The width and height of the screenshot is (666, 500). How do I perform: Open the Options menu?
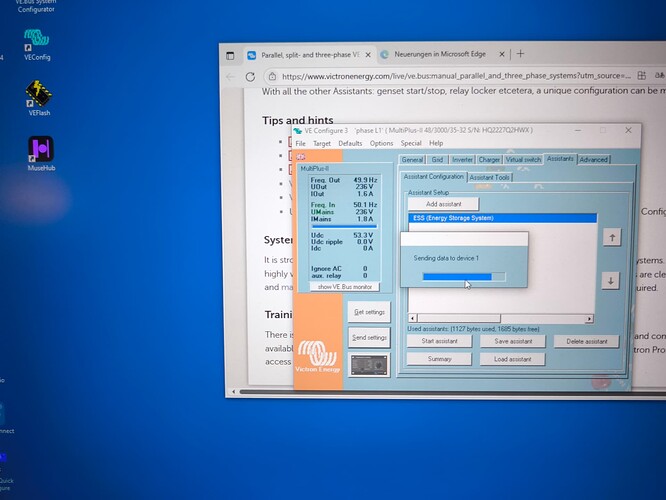(x=381, y=143)
